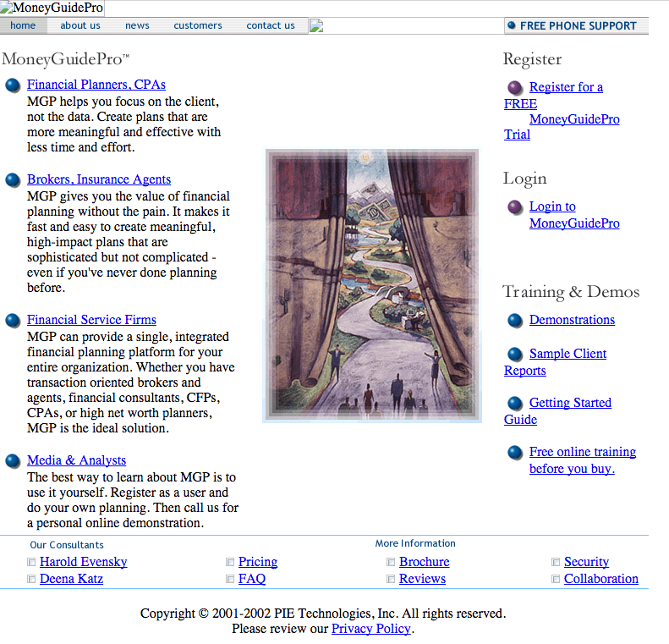Image resolution: width=669 pixels, height=644 pixels.
Task: Click the small square icon beside Collaboration
Action: tap(556, 579)
